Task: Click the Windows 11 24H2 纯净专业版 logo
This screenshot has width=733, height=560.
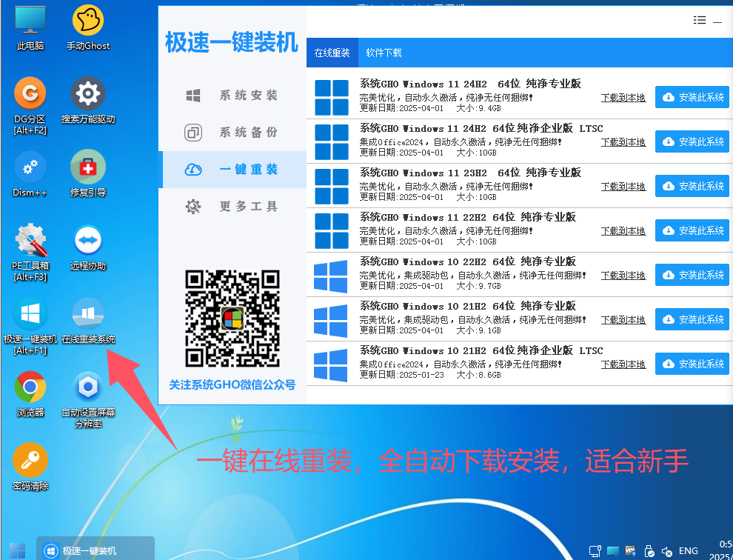Action: (x=332, y=97)
